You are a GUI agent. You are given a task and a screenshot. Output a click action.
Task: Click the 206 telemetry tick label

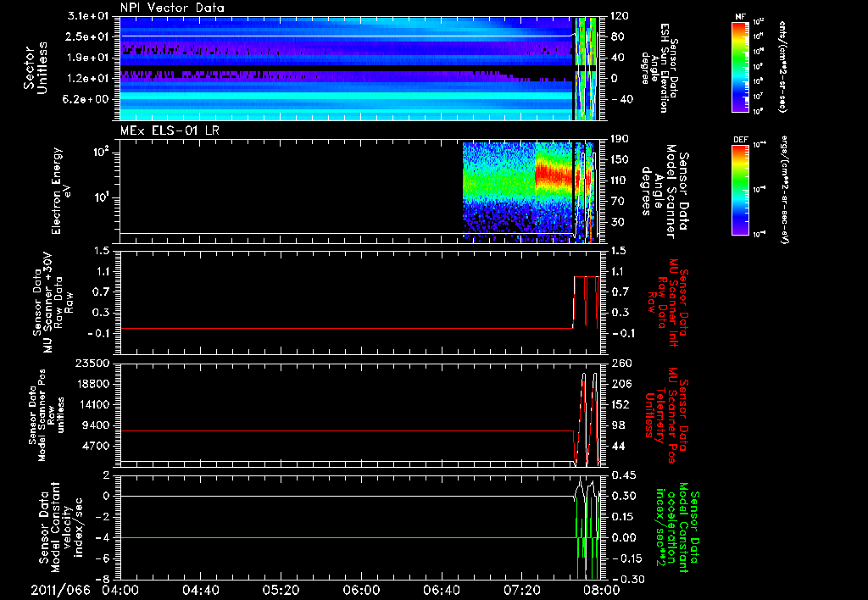620,384
